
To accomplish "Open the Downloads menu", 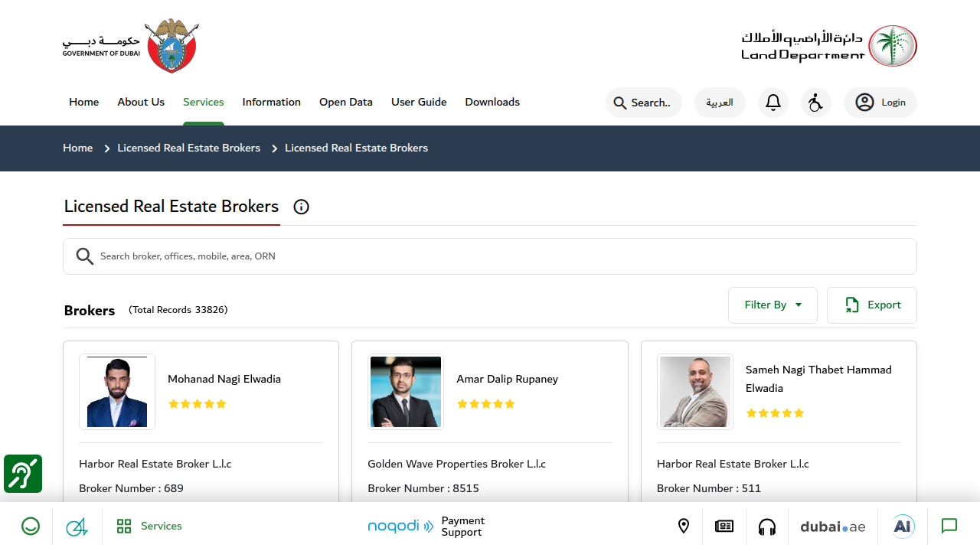I will (492, 102).
